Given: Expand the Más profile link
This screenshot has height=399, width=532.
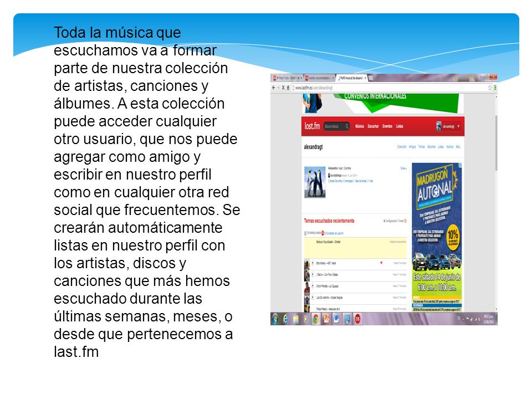Looking at the screenshot, I should [458, 146].
